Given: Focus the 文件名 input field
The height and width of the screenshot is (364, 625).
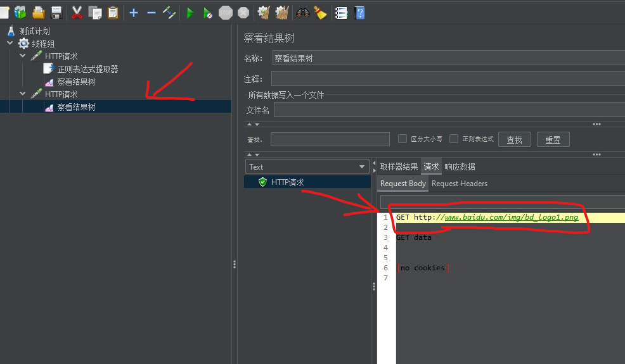Looking at the screenshot, I should (449, 110).
